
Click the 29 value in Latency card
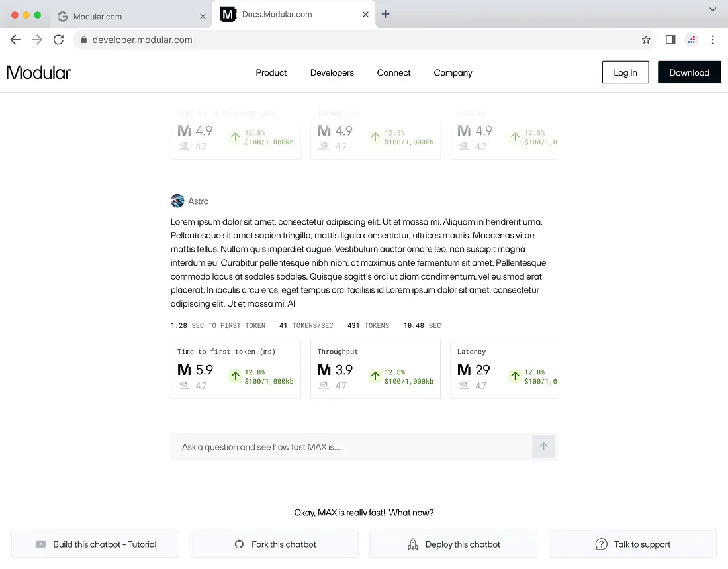coord(483,370)
